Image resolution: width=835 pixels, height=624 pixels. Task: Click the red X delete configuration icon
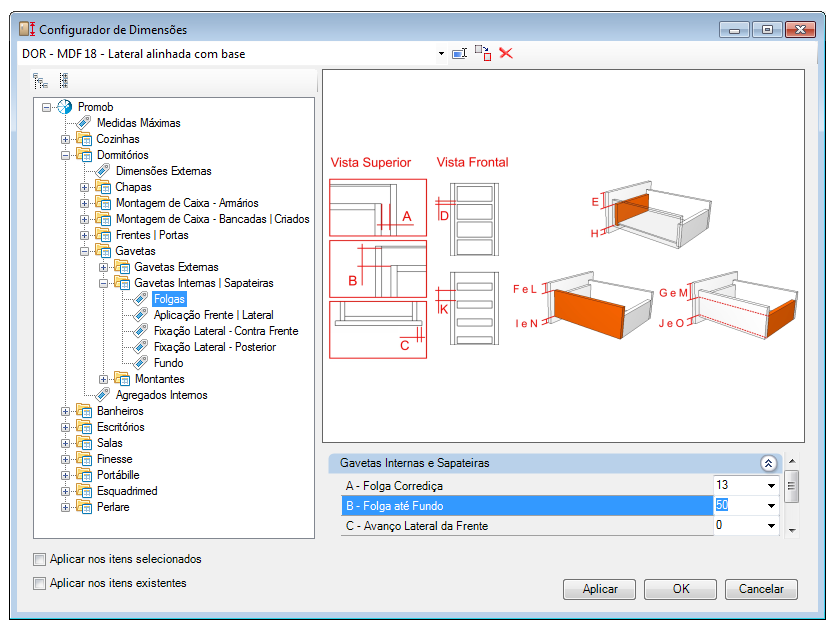(506, 53)
